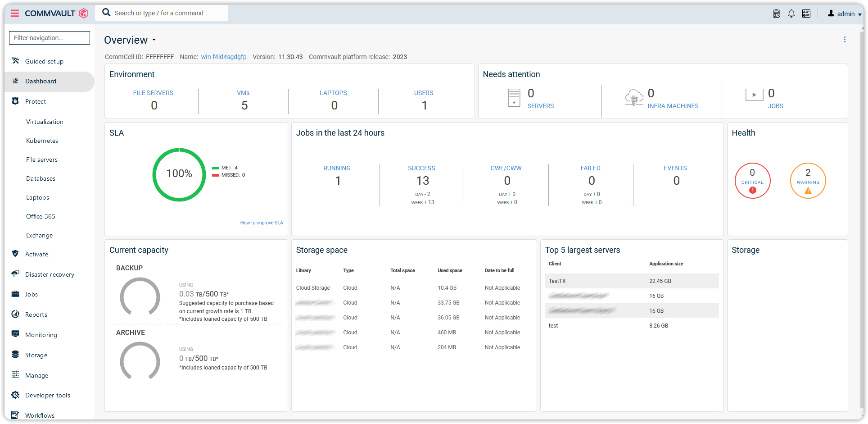868x424 pixels.
Task: Click the Dashboard chart icon
Action: [15, 81]
